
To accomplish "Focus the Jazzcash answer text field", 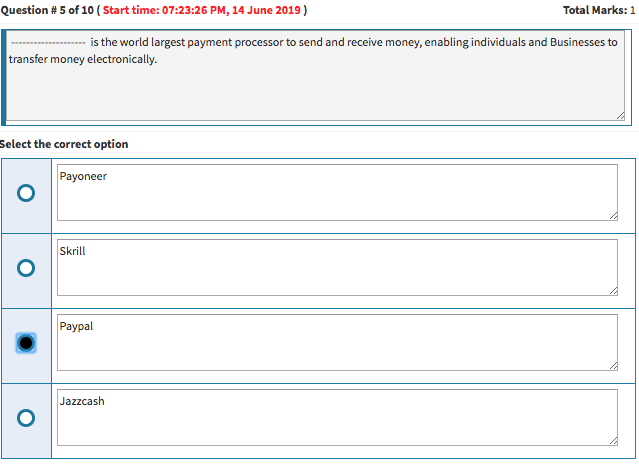I will click(336, 418).
